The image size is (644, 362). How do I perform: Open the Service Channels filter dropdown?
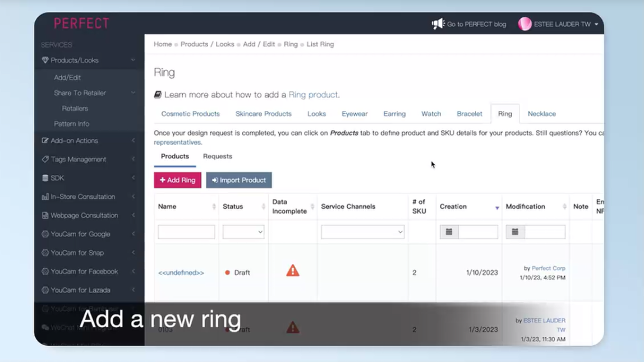(x=362, y=232)
